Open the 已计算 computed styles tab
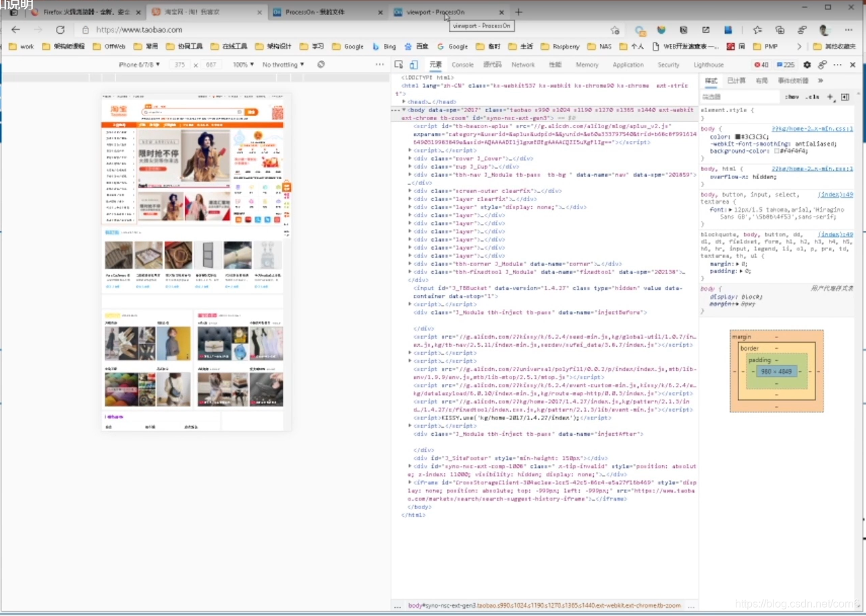Screen dimensions: 866x616 point(736,80)
